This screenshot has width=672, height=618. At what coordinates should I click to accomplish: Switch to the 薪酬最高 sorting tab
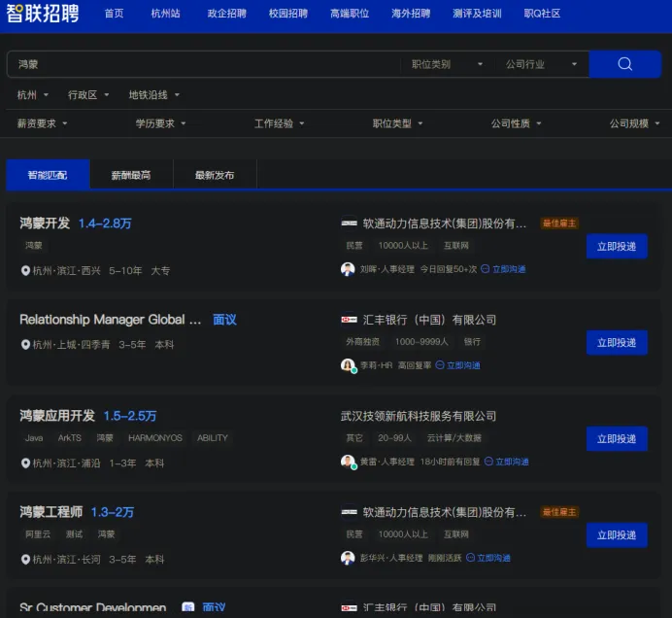tap(131, 175)
